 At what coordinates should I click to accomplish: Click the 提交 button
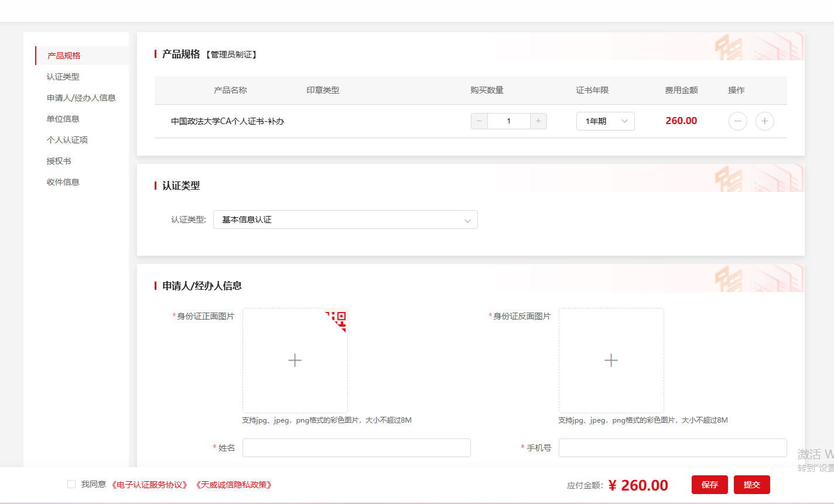751,485
